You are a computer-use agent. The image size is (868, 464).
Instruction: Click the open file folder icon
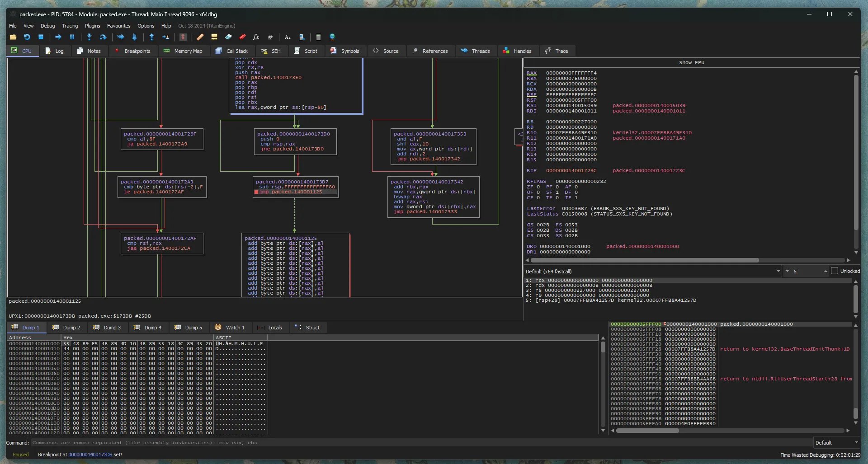coord(13,37)
